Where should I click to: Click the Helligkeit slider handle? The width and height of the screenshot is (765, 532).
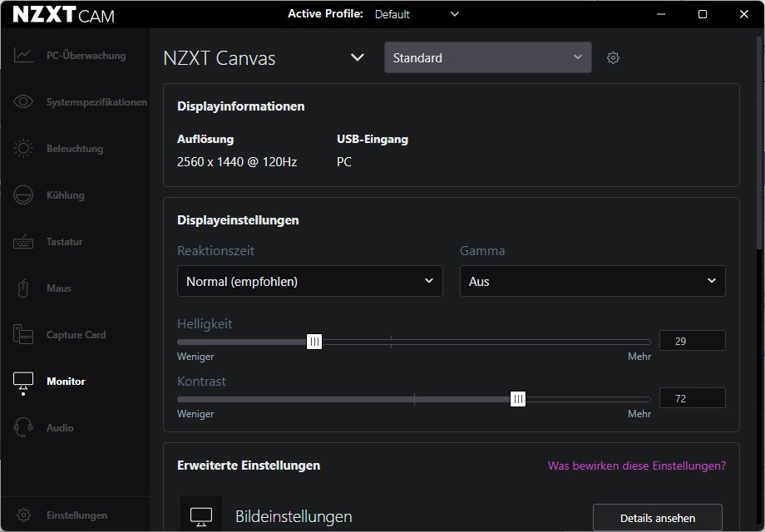pyautogui.click(x=314, y=342)
